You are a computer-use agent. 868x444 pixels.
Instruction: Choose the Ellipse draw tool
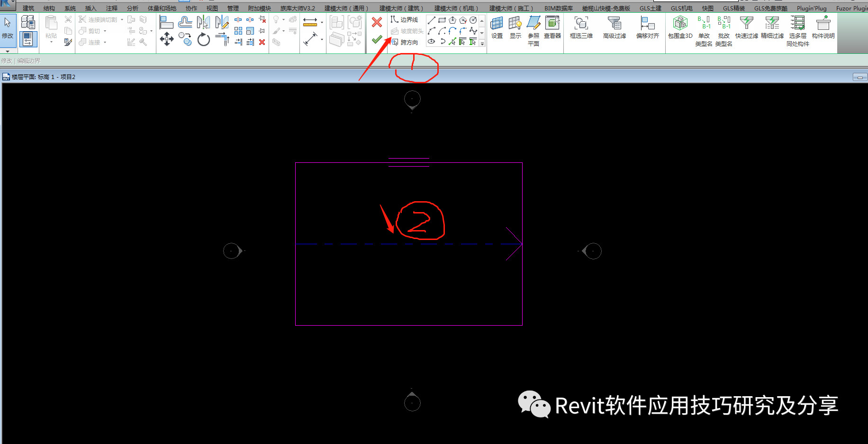point(432,42)
